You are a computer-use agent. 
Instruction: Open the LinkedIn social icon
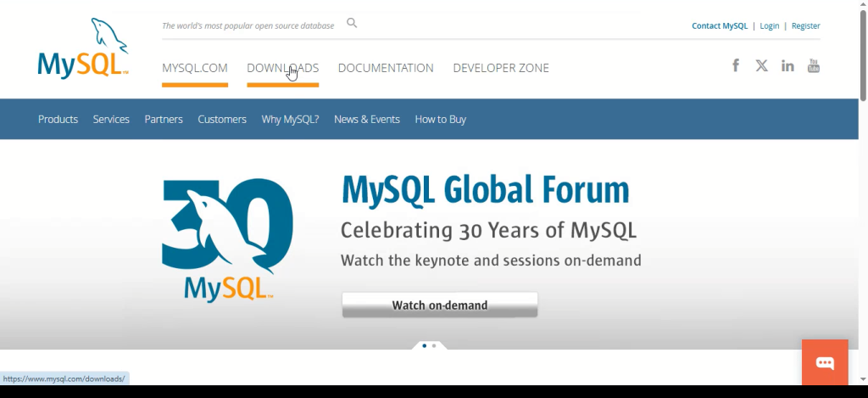787,66
